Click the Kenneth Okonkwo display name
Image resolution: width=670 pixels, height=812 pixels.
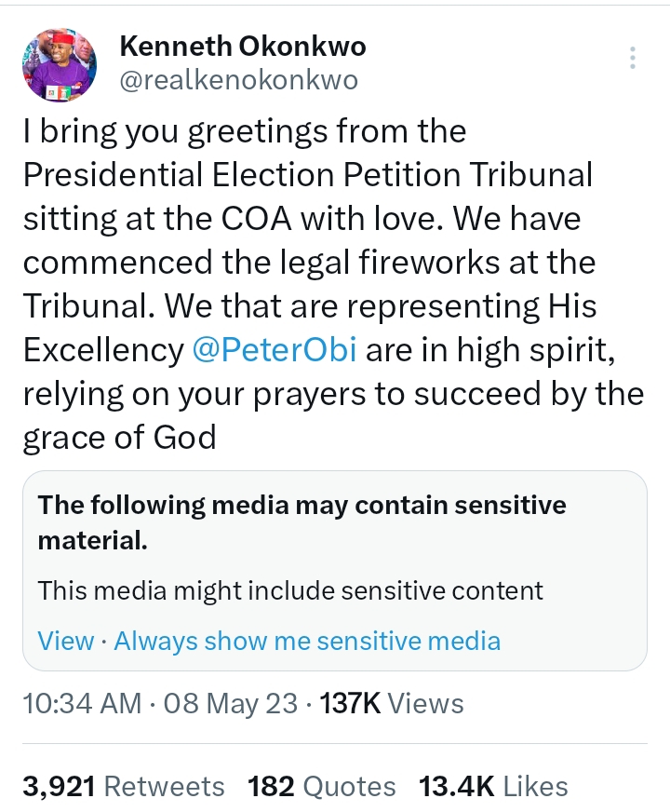click(x=242, y=47)
